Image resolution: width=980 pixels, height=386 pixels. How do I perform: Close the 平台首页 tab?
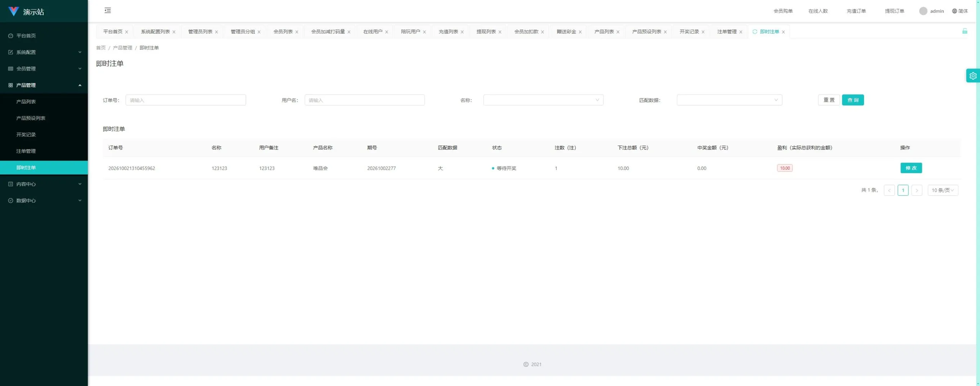point(127,32)
